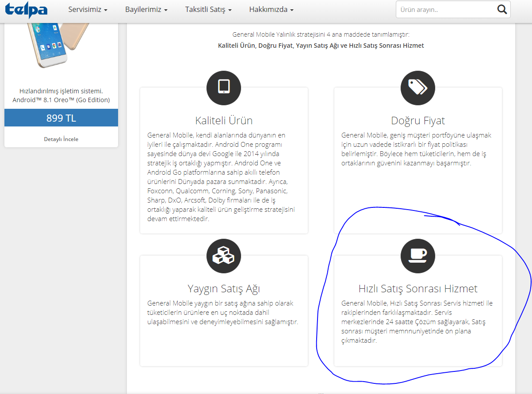532x394 pixels.
Task: Click the Hızlı Satış Sonrası Hizmet description paragraph
Action: pyautogui.click(x=417, y=322)
